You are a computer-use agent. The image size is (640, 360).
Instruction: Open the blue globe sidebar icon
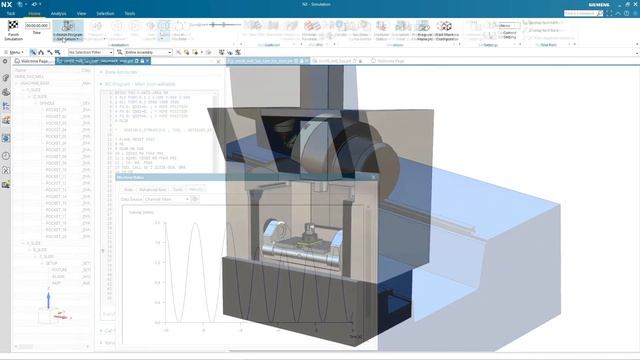pos(6,138)
